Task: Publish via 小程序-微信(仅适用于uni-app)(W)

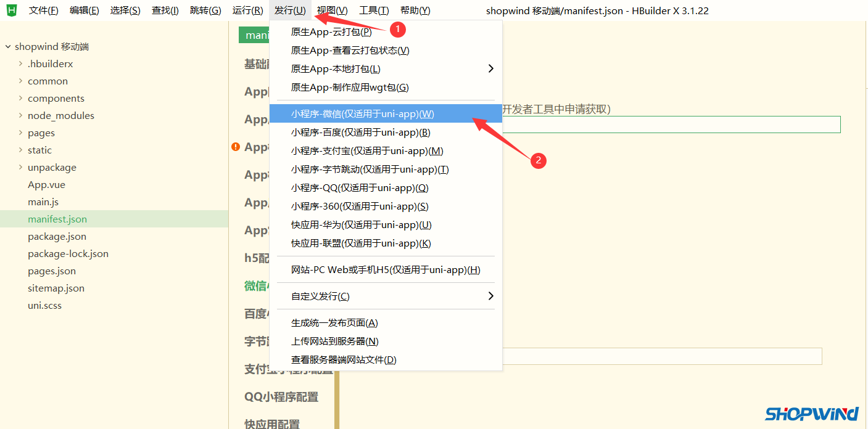Action: tap(386, 114)
